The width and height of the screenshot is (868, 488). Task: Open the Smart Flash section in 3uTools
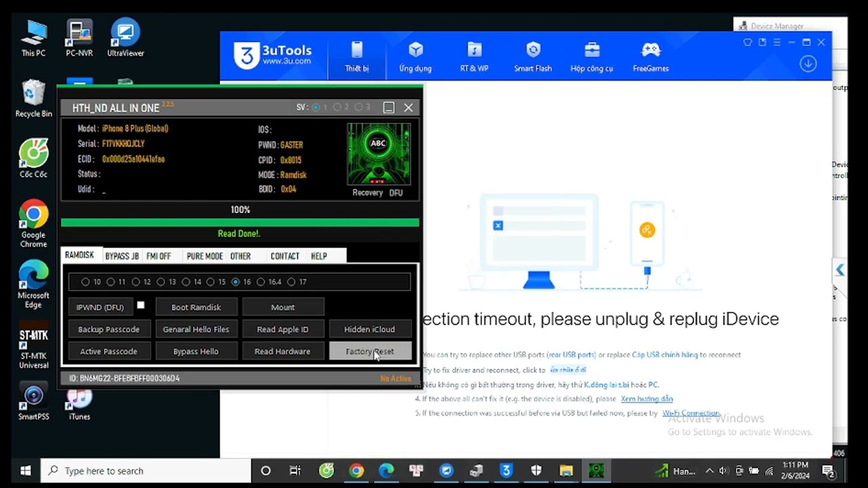532,57
